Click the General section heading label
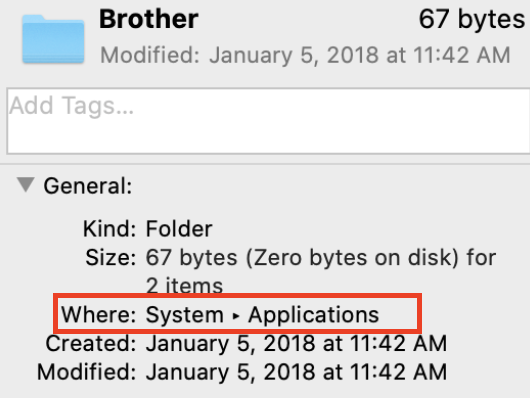Screen dimensions: 530x398 (x=88, y=186)
